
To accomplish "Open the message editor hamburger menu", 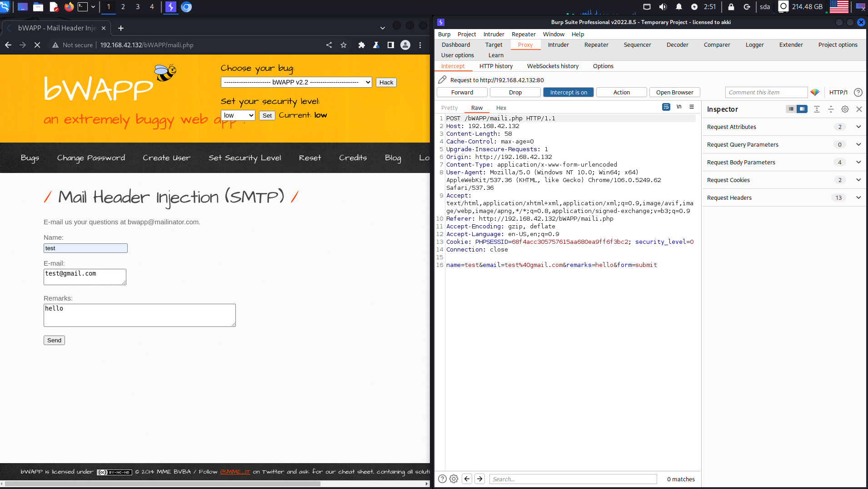I will [x=692, y=107].
